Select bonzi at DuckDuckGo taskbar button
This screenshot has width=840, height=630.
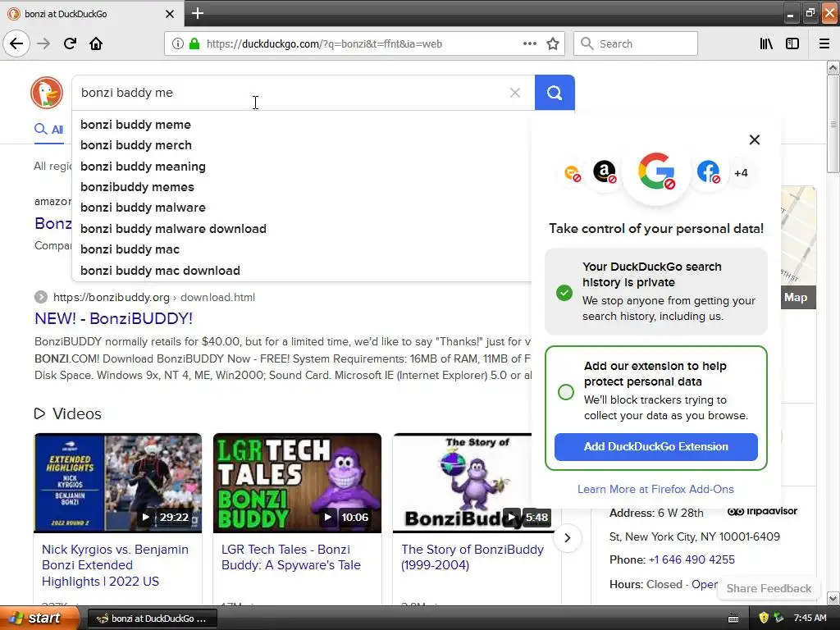tap(152, 619)
